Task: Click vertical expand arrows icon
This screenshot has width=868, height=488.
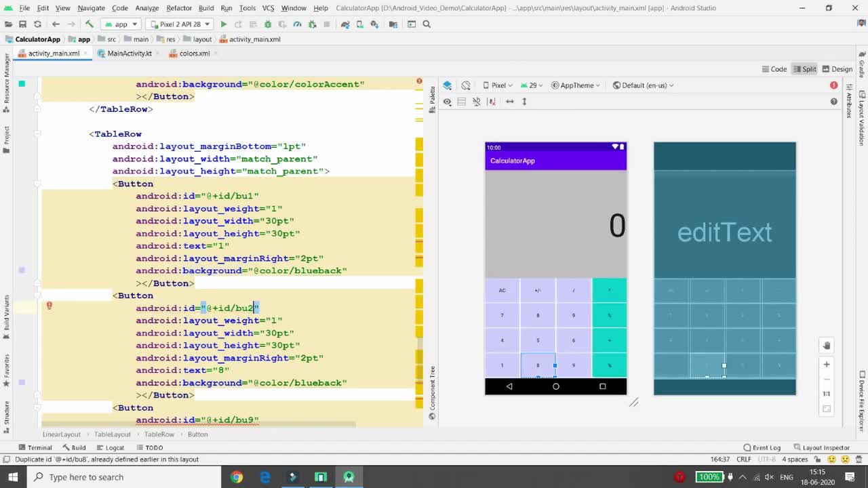Action: tap(524, 102)
